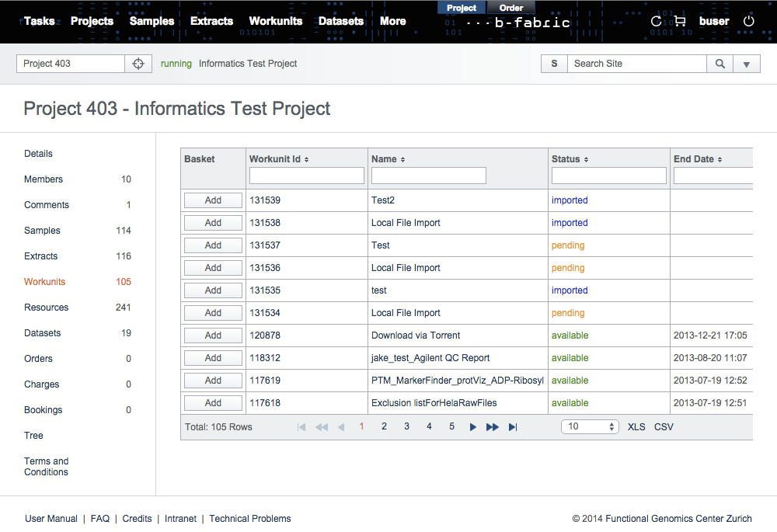
Task: Jump forward several pages icon
Action: point(493,427)
